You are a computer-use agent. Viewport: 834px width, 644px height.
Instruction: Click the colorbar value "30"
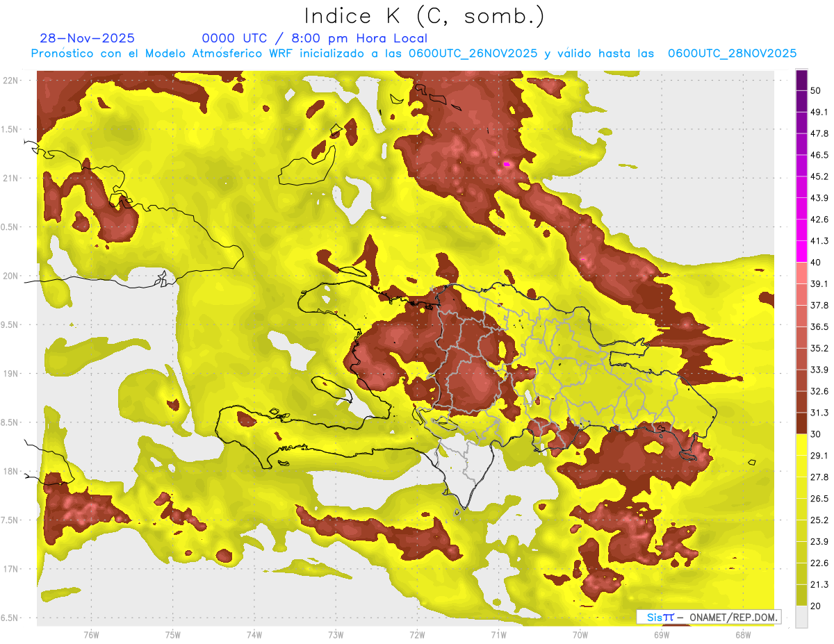tap(817, 434)
